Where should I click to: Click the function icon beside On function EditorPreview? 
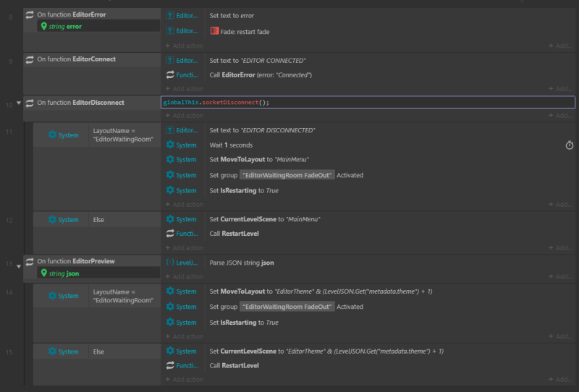[30, 262]
